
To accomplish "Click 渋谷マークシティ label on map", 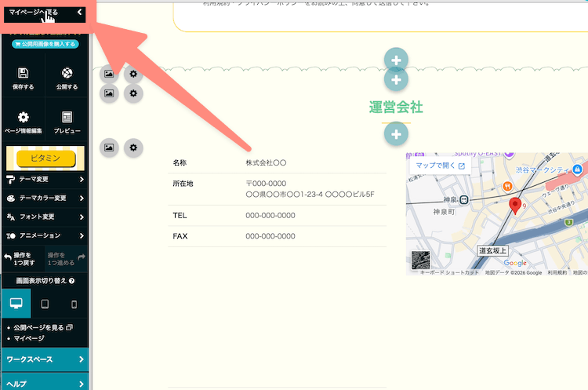I will click(543, 170).
